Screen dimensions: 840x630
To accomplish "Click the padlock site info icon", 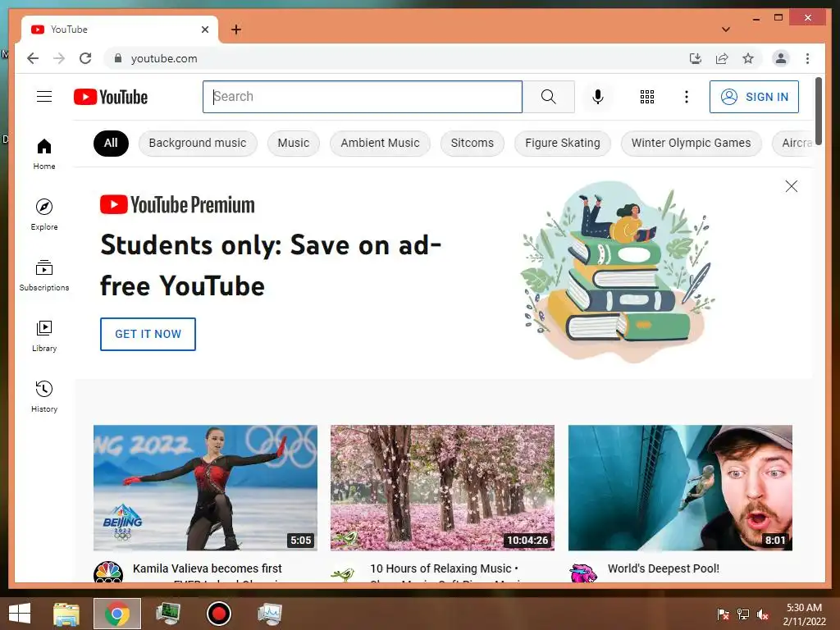I will tap(118, 58).
